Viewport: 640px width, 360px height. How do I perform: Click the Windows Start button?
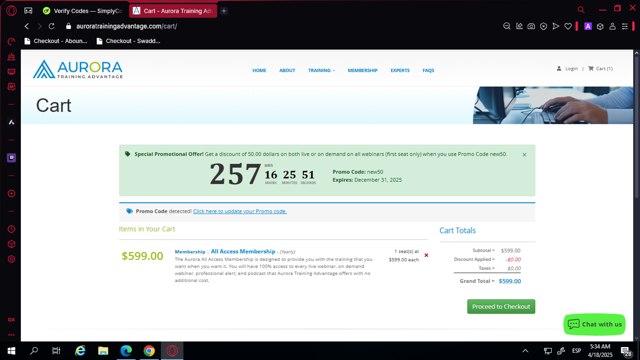[11, 351]
